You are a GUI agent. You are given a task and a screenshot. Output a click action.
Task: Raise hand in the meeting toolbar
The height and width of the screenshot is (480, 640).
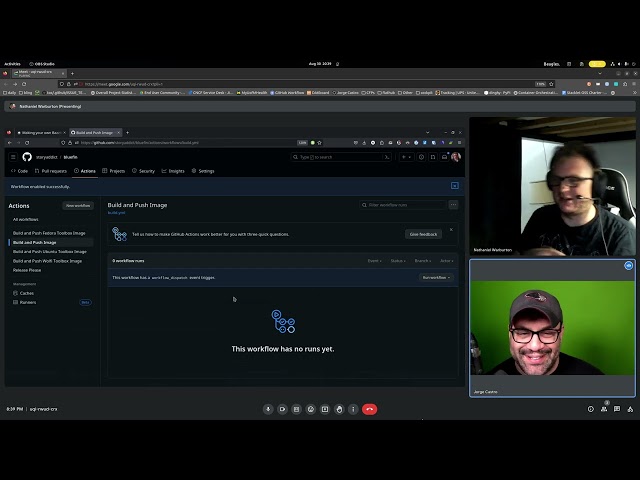pos(339,409)
